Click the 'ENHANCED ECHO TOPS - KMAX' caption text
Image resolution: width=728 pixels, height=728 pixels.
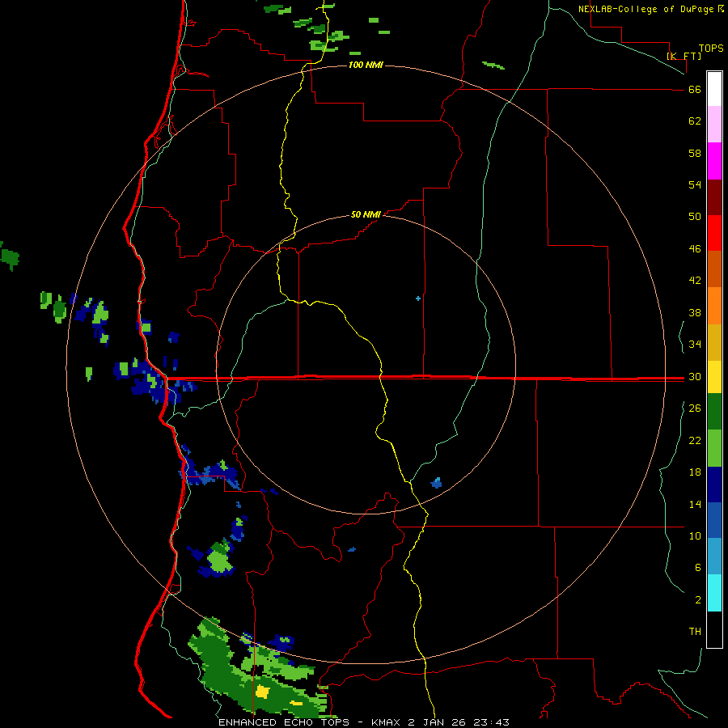(x=311, y=722)
